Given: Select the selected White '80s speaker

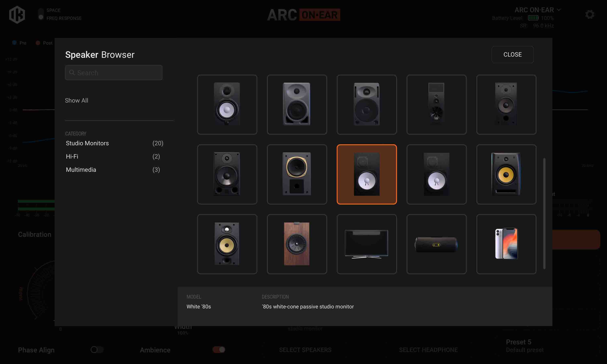Looking at the screenshot, I should 367,174.
